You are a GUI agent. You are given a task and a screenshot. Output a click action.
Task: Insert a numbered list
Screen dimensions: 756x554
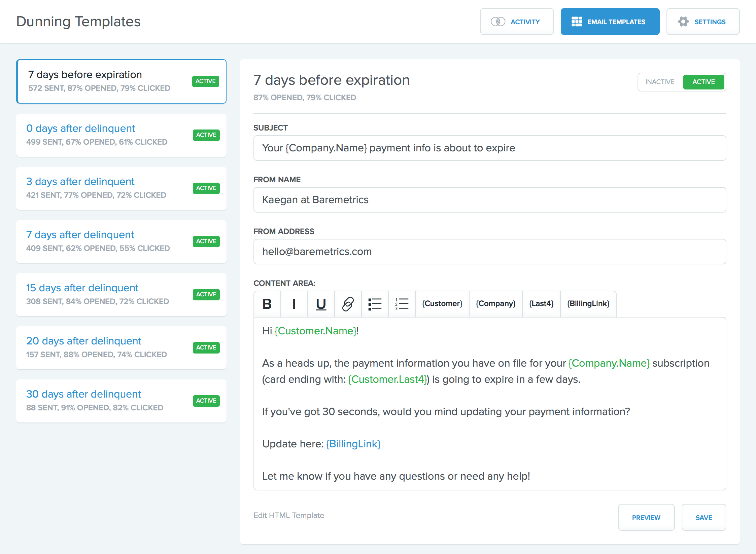click(x=402, y=304)
